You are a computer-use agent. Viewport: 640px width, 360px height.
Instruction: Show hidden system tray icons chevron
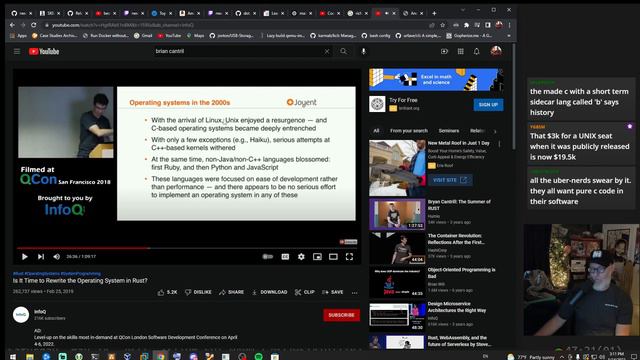click(562, 357)
